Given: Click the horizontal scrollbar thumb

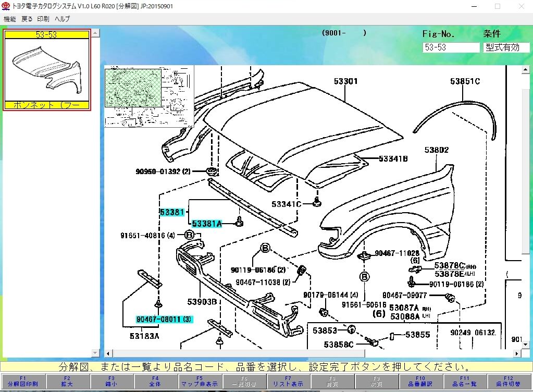Looking at the screenshot, I should (239, 353).
